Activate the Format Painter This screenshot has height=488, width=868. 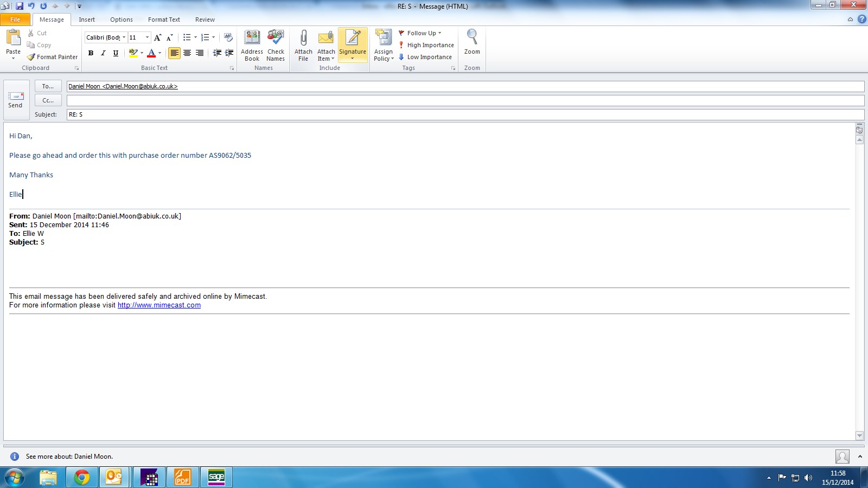click(x=52, y=57)
